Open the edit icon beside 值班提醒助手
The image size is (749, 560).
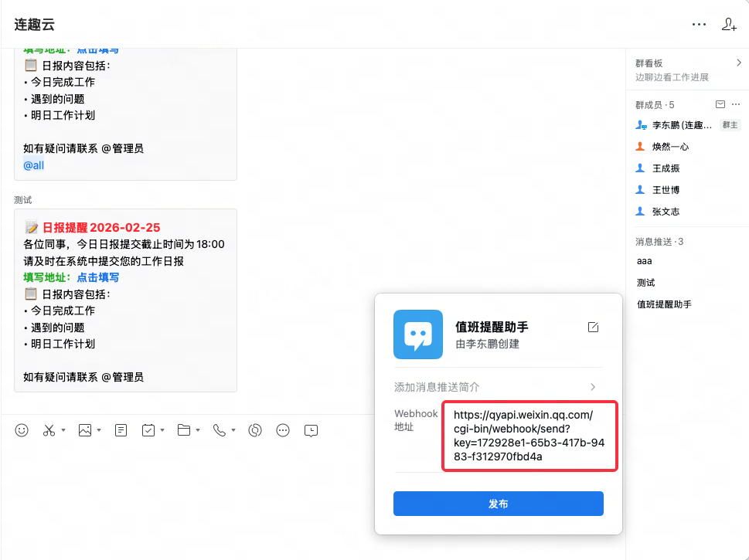click(592, 327)
